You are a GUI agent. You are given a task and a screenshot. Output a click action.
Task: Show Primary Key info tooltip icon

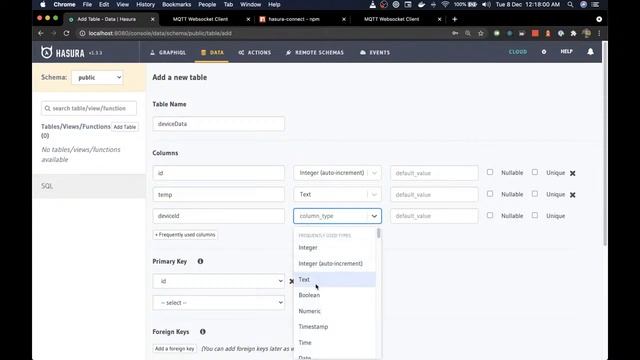click(x=200, y=261)
